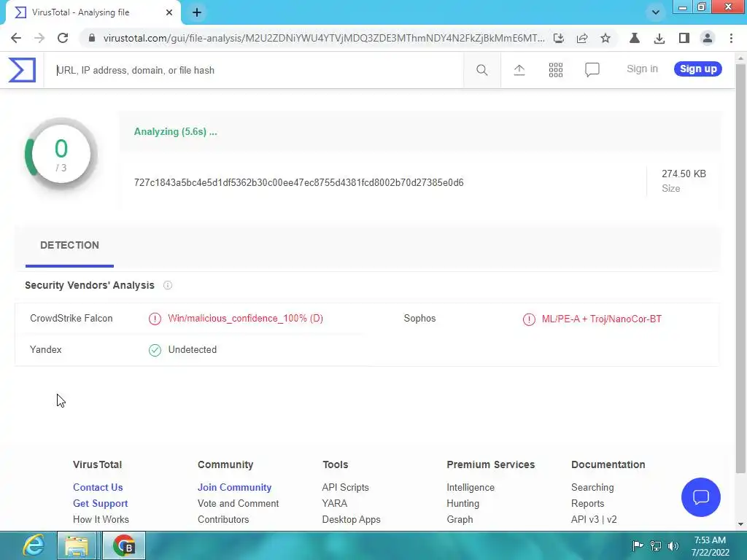The image size is (747, 560).
Task: Open the apps grid icon
Action: pos(555,70)
